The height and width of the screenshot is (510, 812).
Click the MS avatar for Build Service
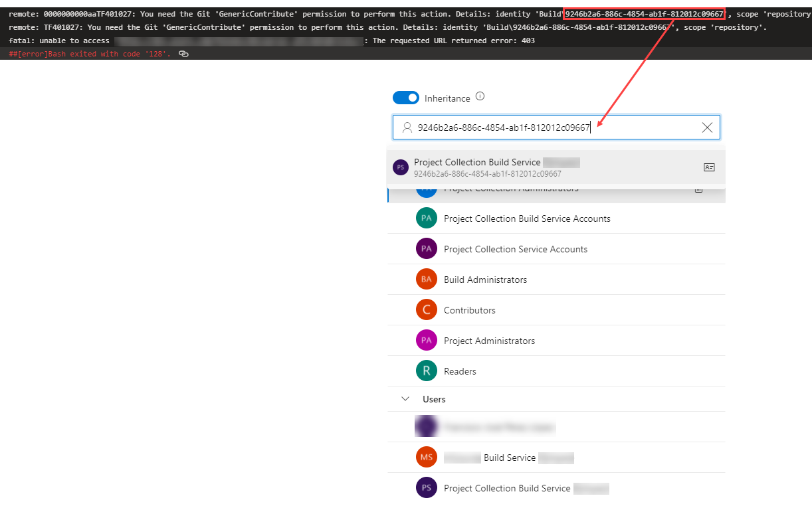point(427,458)
